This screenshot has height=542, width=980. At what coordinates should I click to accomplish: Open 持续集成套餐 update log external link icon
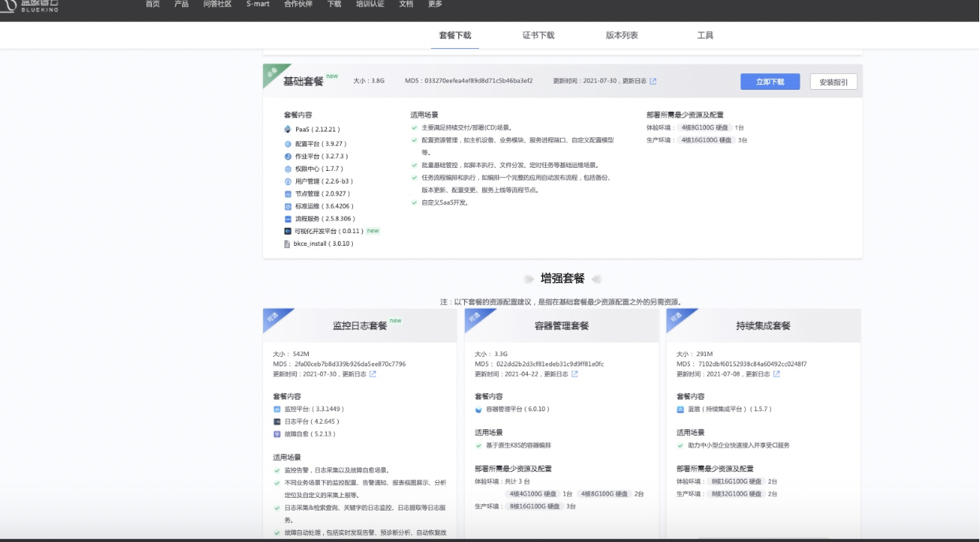(x=776, y=374)
